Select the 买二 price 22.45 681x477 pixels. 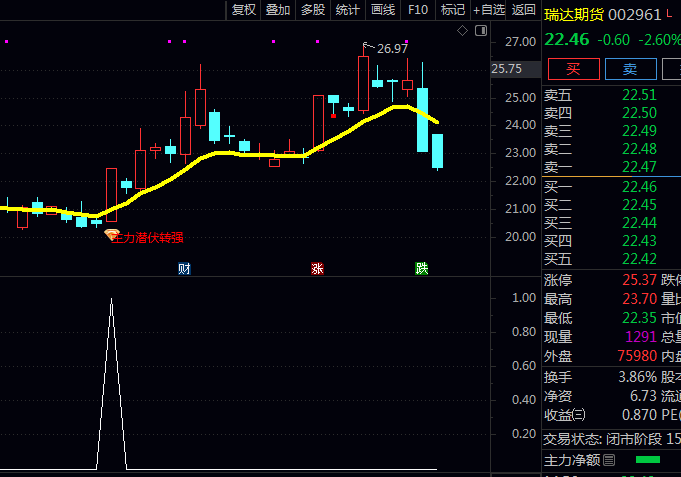tap(639, 205)
